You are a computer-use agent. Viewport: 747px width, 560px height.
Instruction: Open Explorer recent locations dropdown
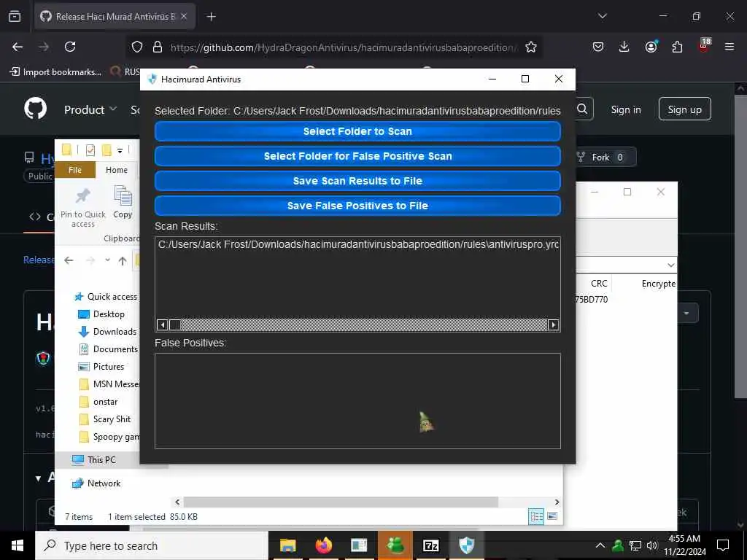coord(108,260)
